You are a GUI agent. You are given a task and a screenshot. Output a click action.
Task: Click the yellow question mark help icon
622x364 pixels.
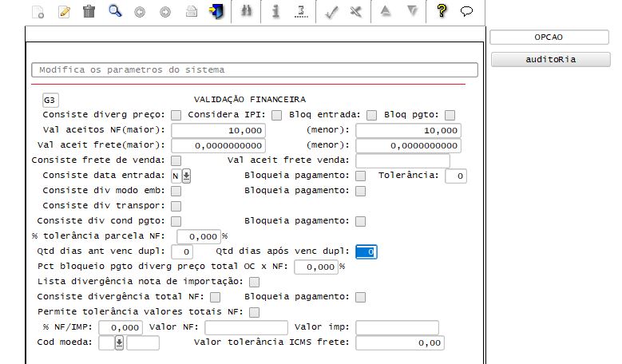[442, 10]
